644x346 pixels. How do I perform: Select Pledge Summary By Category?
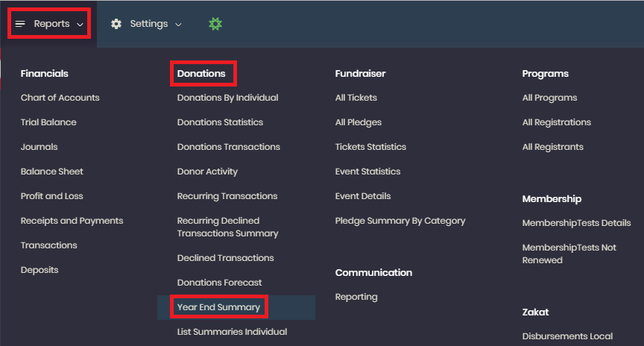[400, 221]
